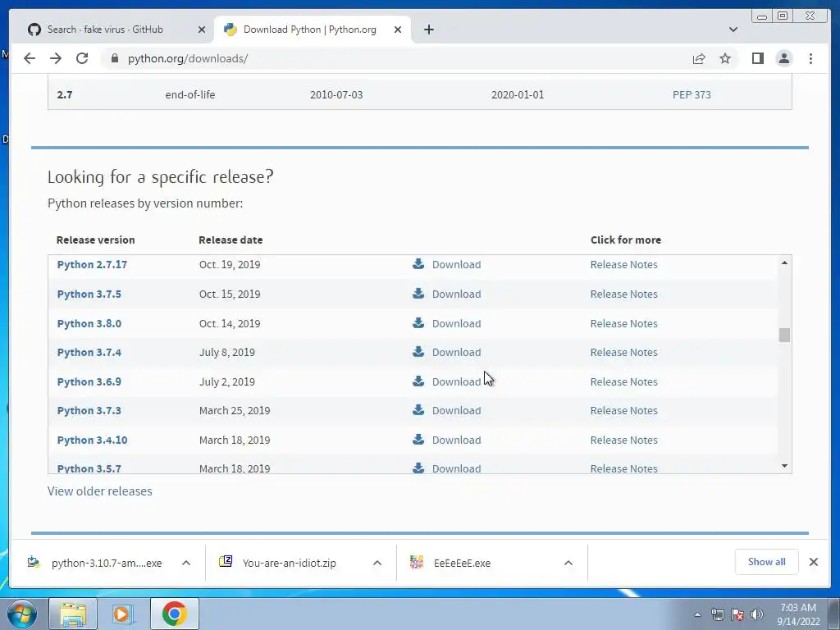
Task: Close the Download Python tab
Action: click(x=398, y=30)
